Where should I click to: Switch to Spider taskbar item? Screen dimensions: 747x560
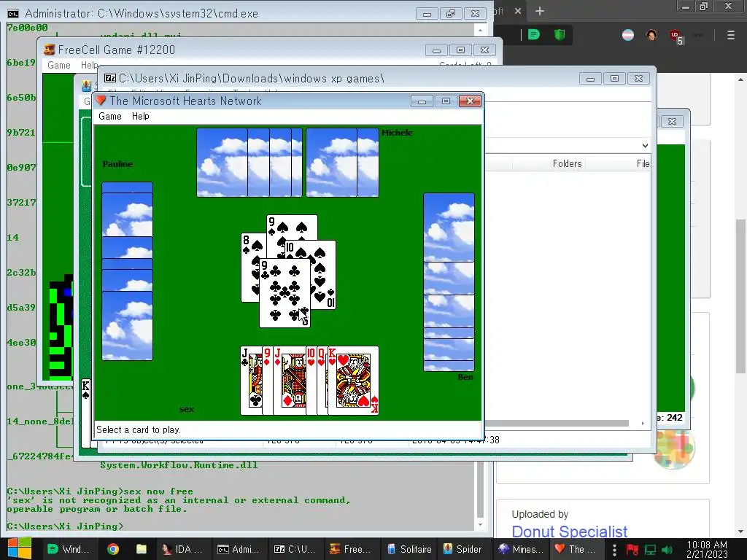point(463,549)
